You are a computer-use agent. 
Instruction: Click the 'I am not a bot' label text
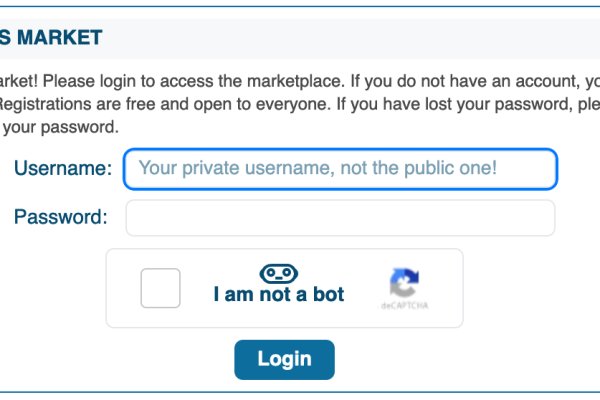pyautogui.click(x=279, y=294)
